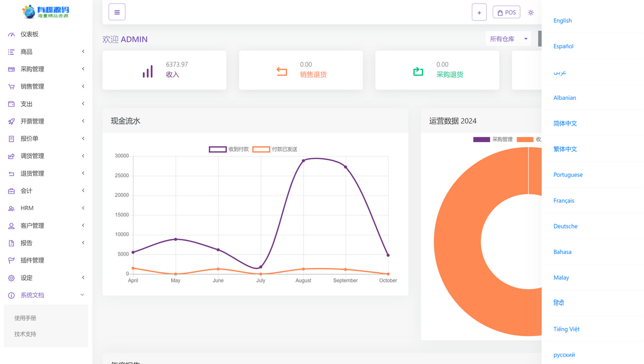The width and height of the screenshot is (644, 364).
Task: Open the 使用手册 user manual item
Action: [25, 318]
